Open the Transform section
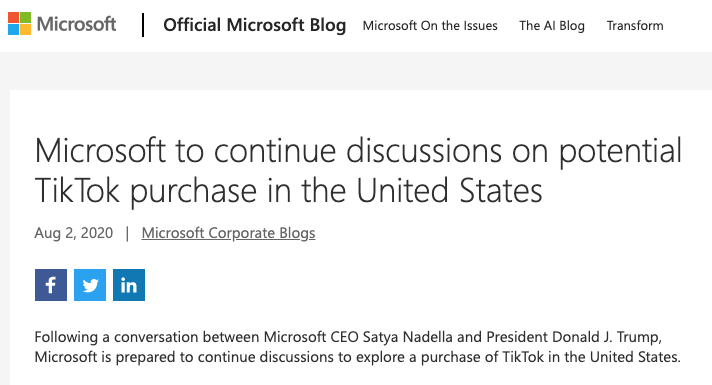 tap(635, 25)
